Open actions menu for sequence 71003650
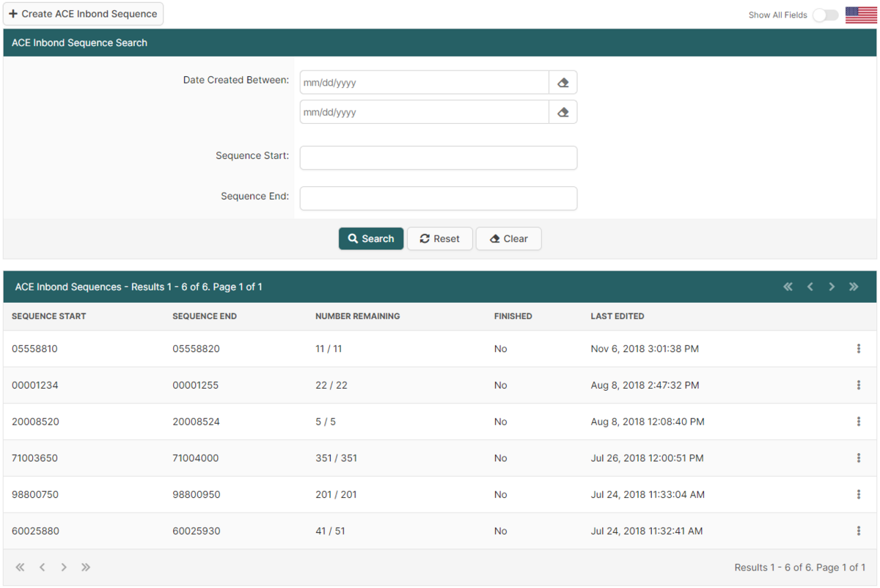Viewport: 880px width, 588px height. (x=859, y=457)
